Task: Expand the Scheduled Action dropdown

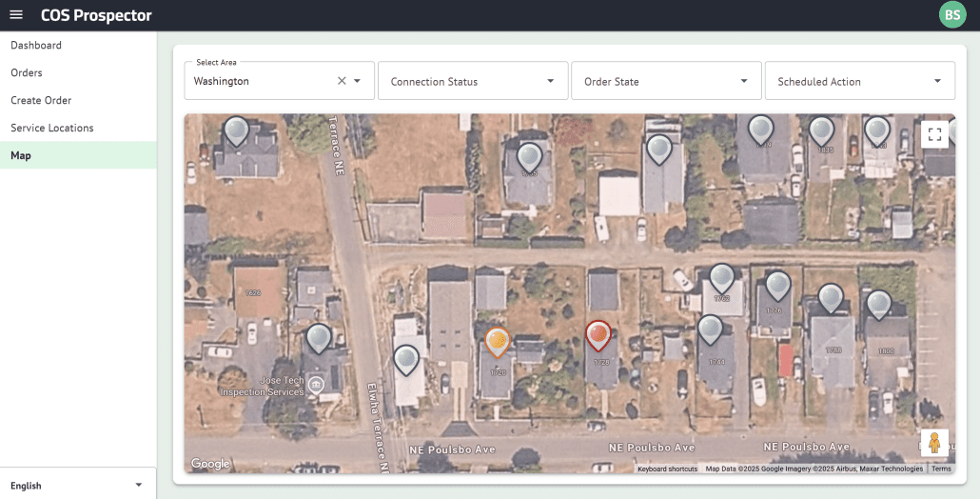Action: tap(859, 82)
